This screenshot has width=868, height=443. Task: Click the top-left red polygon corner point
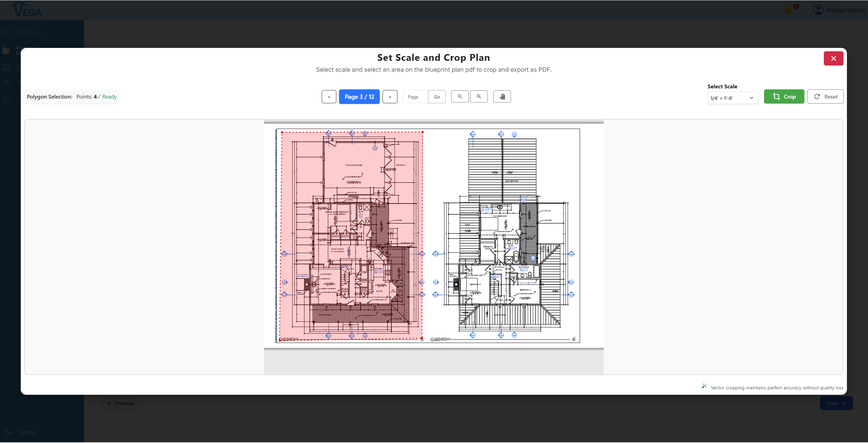[282, 132]
